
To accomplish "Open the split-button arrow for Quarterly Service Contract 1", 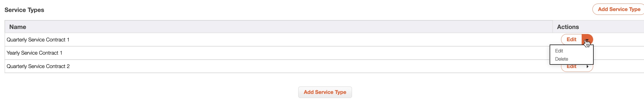I will [x=587, y=40].
